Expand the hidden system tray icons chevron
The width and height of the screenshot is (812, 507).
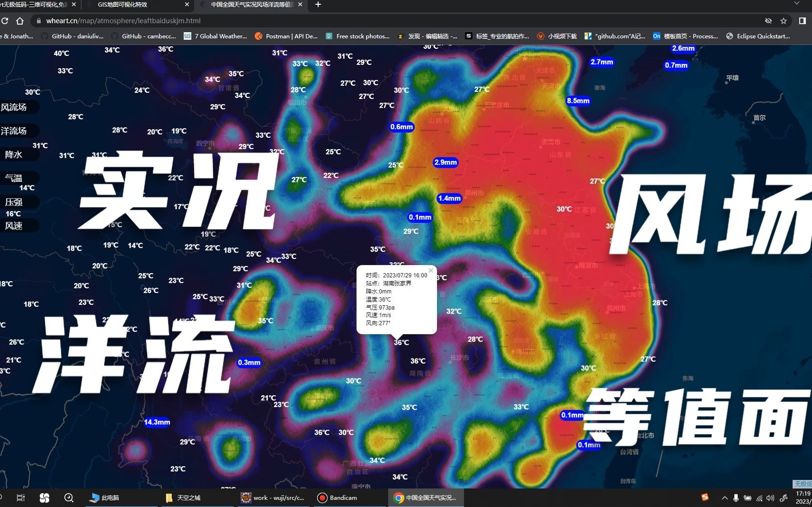724,498
